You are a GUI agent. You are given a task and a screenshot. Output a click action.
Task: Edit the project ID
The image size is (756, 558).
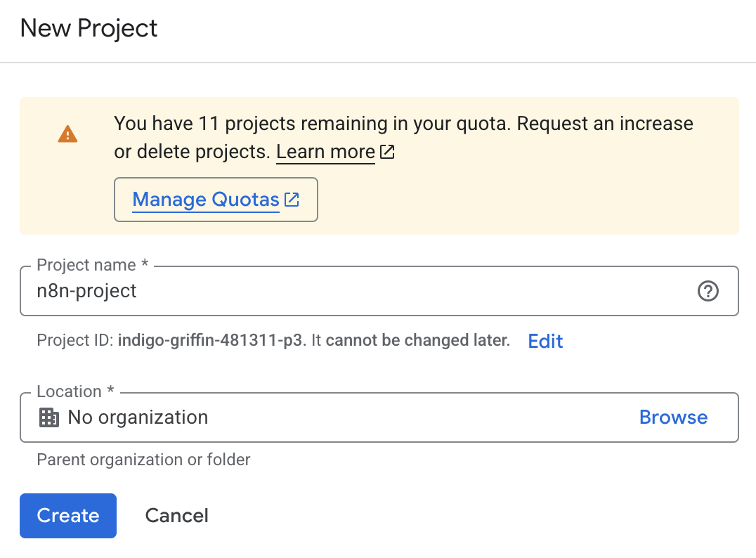pyautogui.click(x=545, y=341)
